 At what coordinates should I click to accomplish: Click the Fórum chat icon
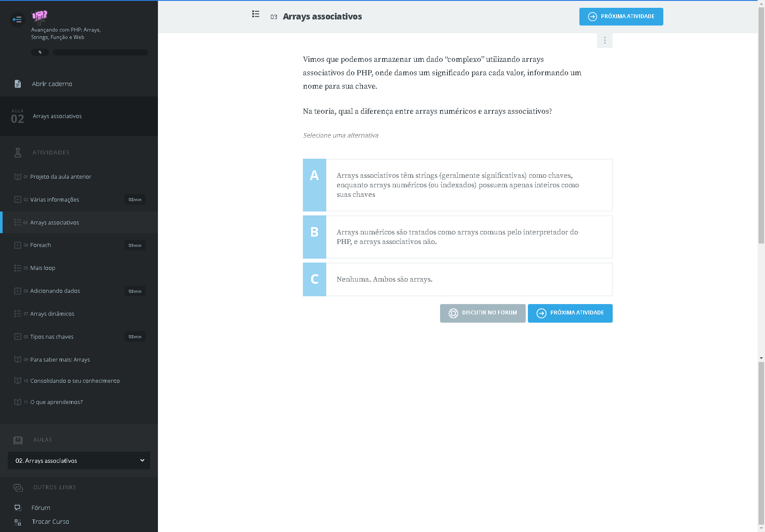coord(18,508)
